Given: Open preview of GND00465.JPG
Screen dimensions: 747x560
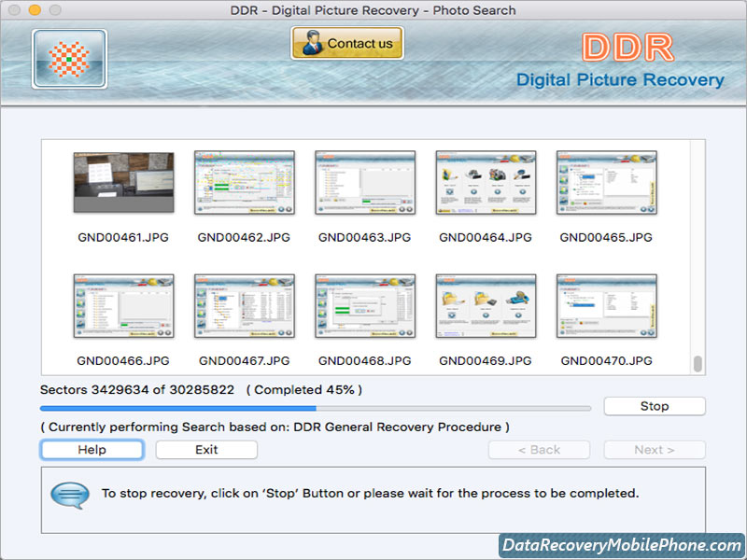Looking at the screenshot, I should coord(605,181).
